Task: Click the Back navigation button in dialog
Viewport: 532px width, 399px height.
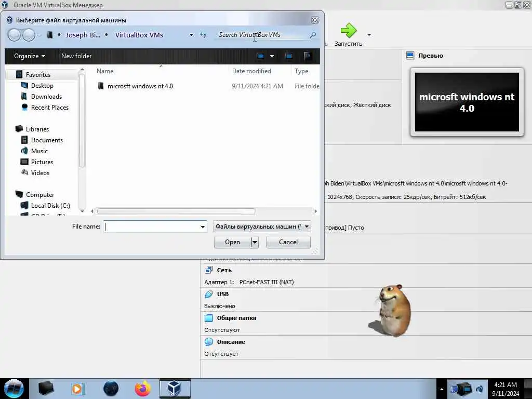Action: click(x=14, y=35)
